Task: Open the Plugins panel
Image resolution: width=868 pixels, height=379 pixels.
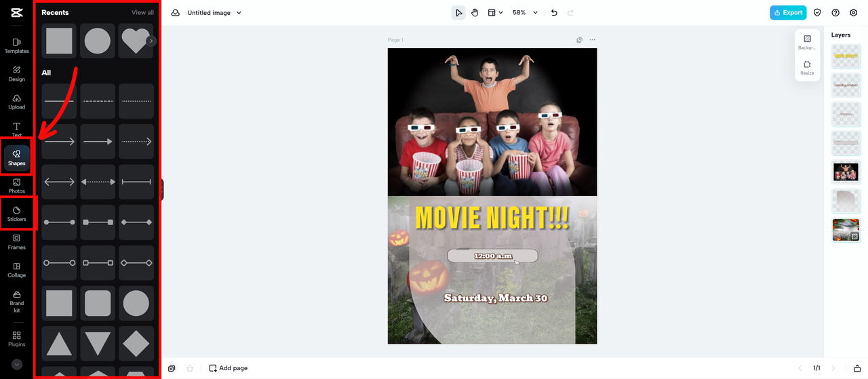Action: click(x=16, y=339)
